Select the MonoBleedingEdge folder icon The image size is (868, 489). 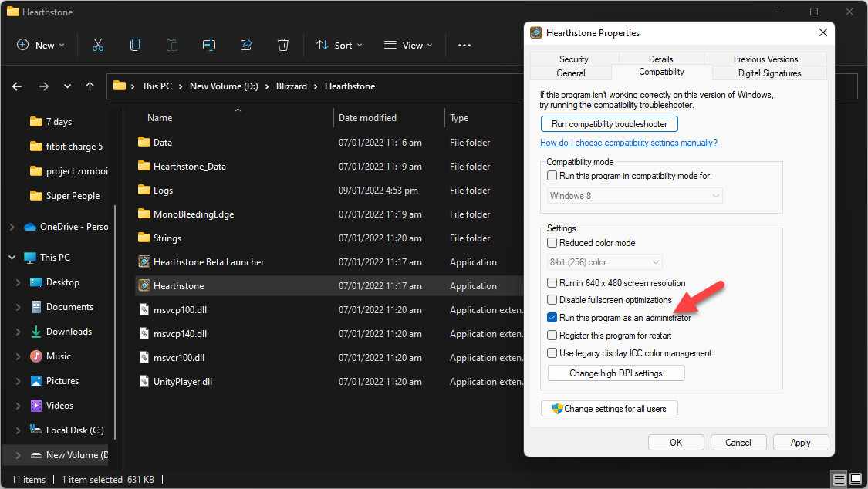(144, 214)
